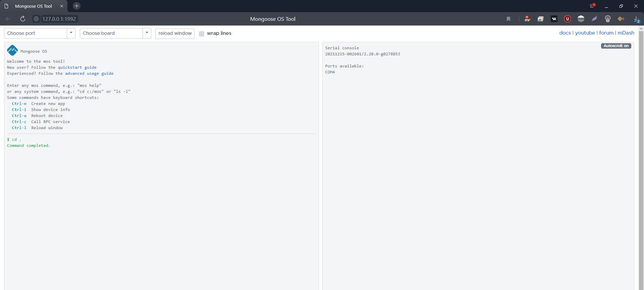Open the downloads icon with badge

(636, 19)
